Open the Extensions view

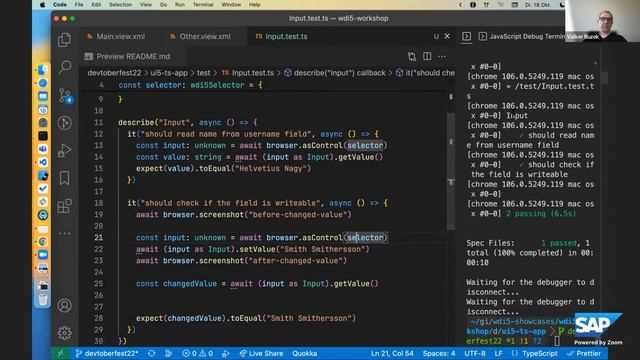click(64, 206)
